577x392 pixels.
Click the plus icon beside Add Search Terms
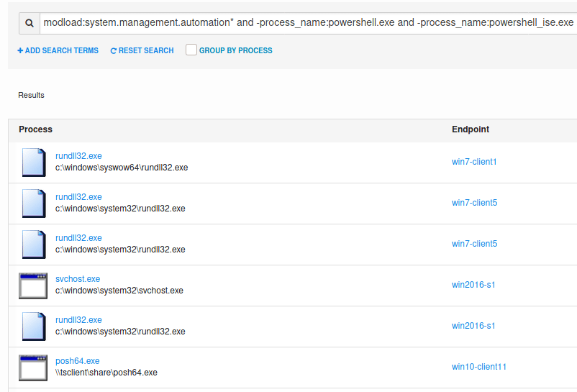pos(20,50)
